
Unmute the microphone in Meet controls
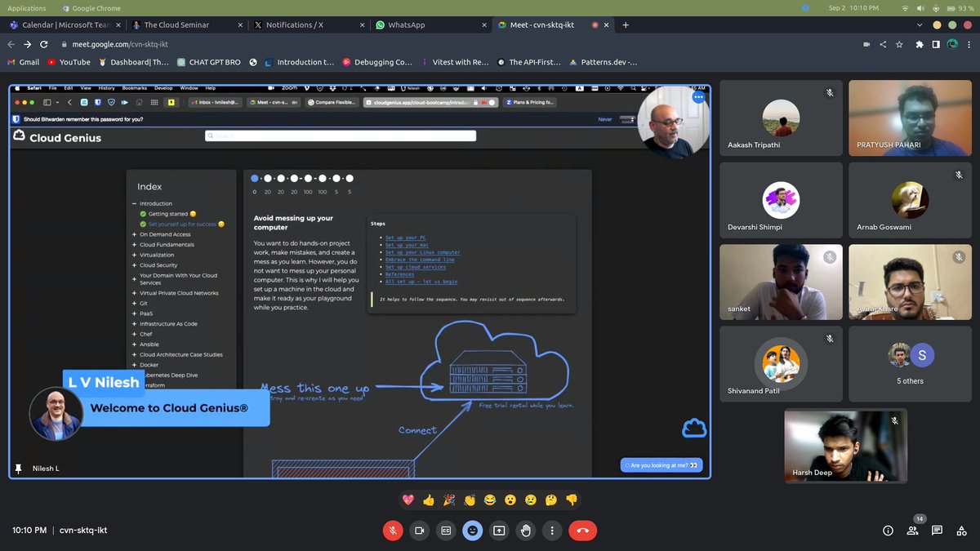pos(393,530)
